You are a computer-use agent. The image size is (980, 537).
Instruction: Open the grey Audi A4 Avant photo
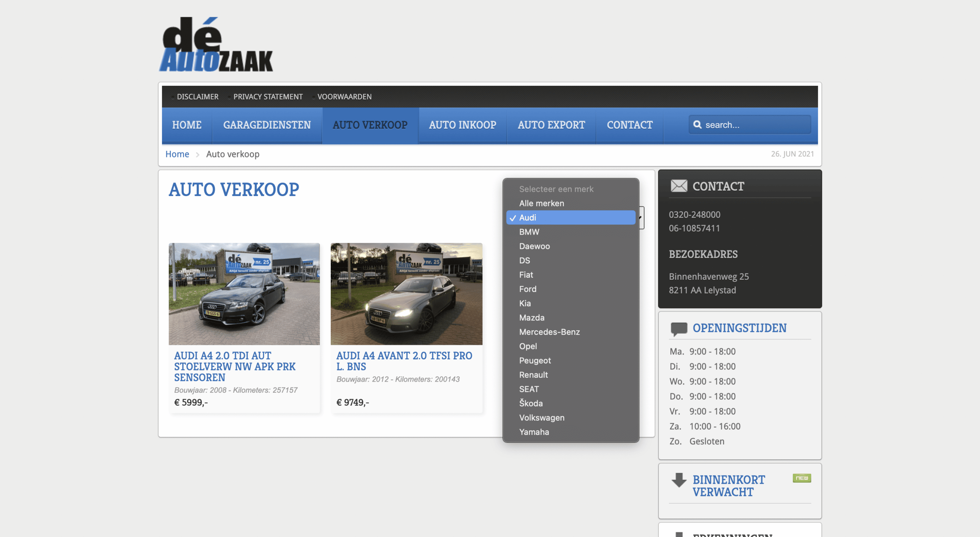tap(407, 294)
